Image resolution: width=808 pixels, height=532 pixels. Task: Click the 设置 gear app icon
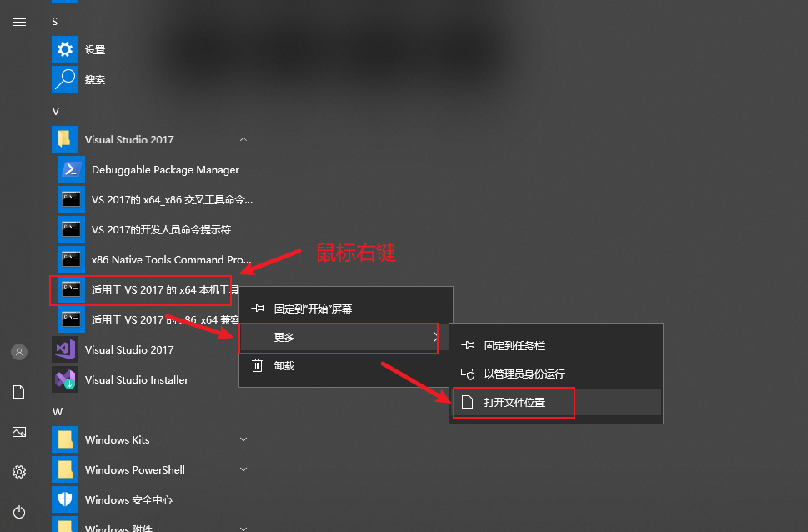coord(65,49)
